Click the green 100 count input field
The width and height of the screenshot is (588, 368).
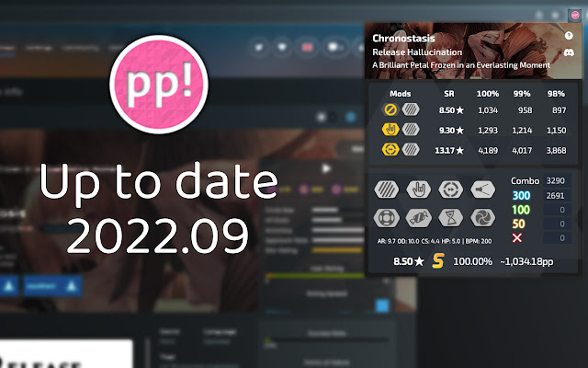click(557, 210)
